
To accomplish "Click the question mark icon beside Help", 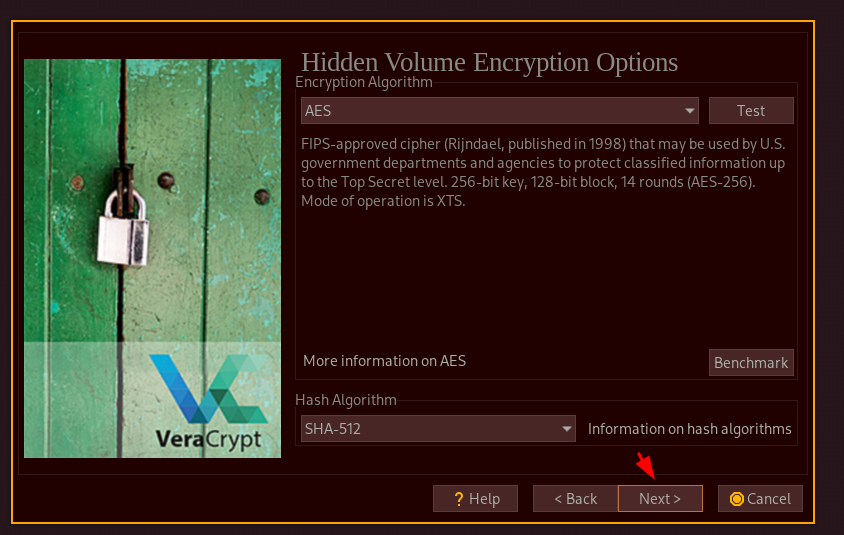I will [459, 499].
